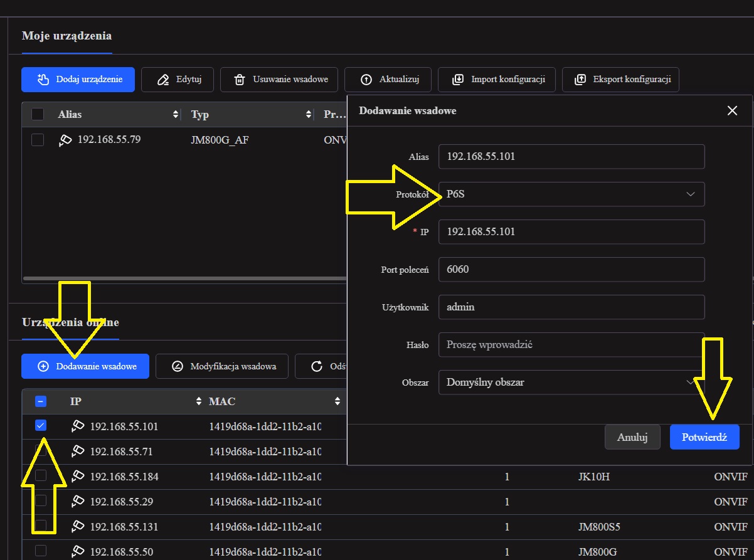Expand the Obszar dropdown
This screenshot has height=560, width=754.
click(x=571, y=382)
